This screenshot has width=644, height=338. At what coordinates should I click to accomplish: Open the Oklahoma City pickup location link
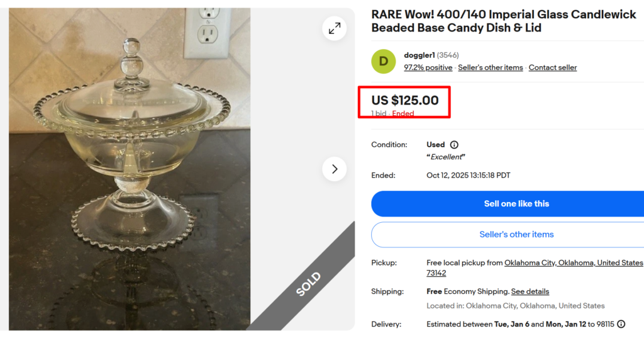(574, 262)
